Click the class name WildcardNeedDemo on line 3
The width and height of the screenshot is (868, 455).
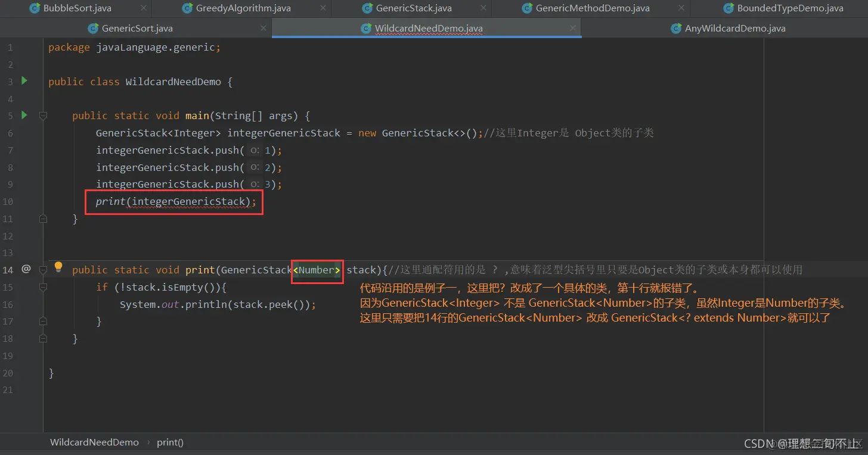173,82
